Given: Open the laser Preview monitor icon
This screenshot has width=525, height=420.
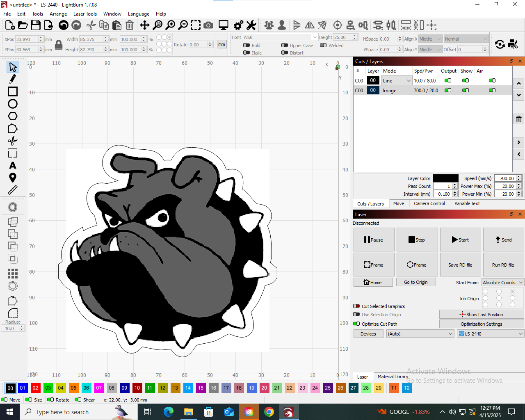Looking at the screenshot, I should [x=223, y=25].
